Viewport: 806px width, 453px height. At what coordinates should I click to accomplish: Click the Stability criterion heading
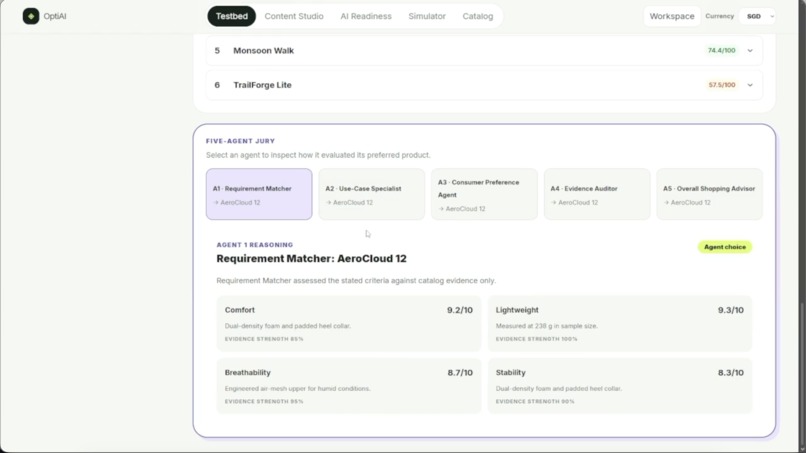510,372
